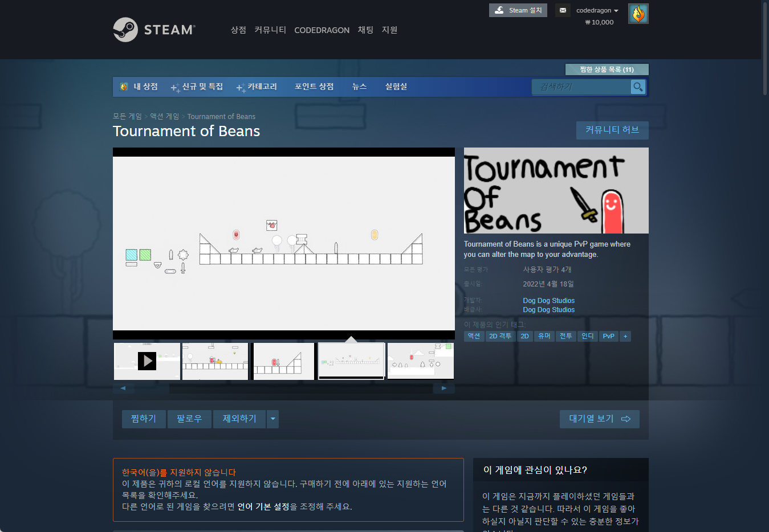Open the CODEDRAGON top menu
Screen dimensions: 769x532
322,30
